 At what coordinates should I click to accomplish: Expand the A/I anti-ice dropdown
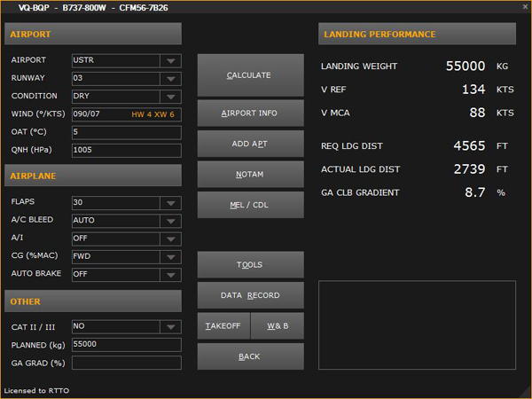(x=169, y=239)
